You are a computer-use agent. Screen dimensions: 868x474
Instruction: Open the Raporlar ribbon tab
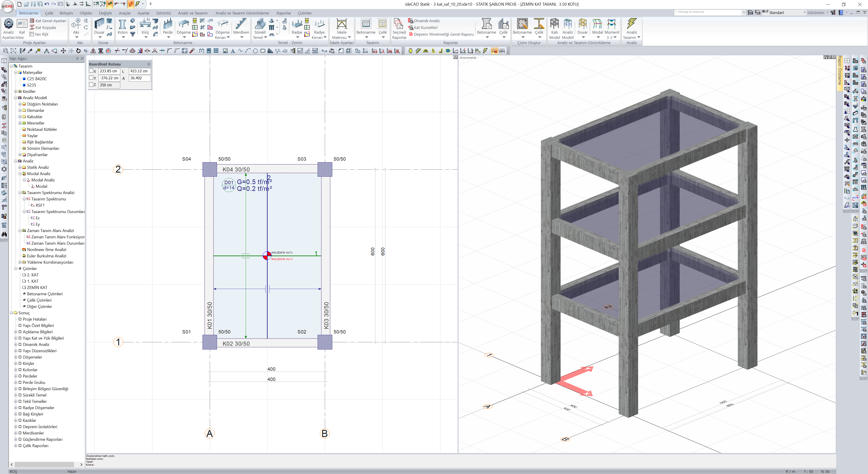click(x=283, y=13)
